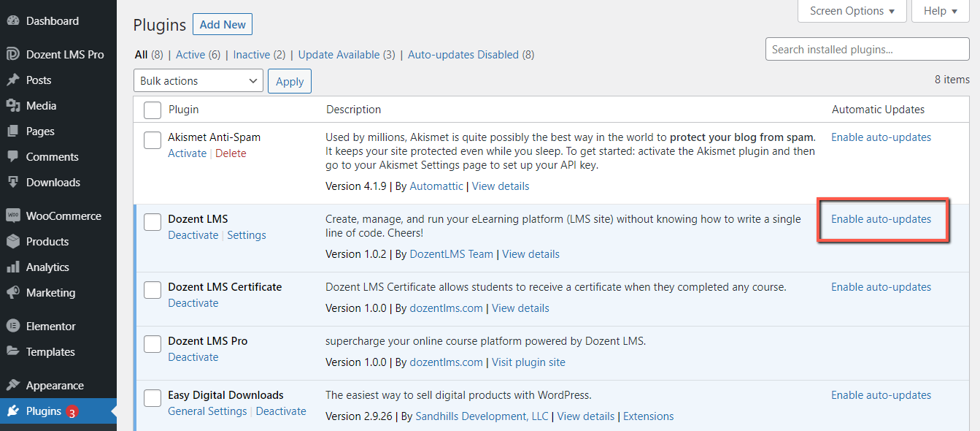Select the Dozent LMS Certificate checkbox
This screenshot has width=980, height=431.
pos(153,290)
